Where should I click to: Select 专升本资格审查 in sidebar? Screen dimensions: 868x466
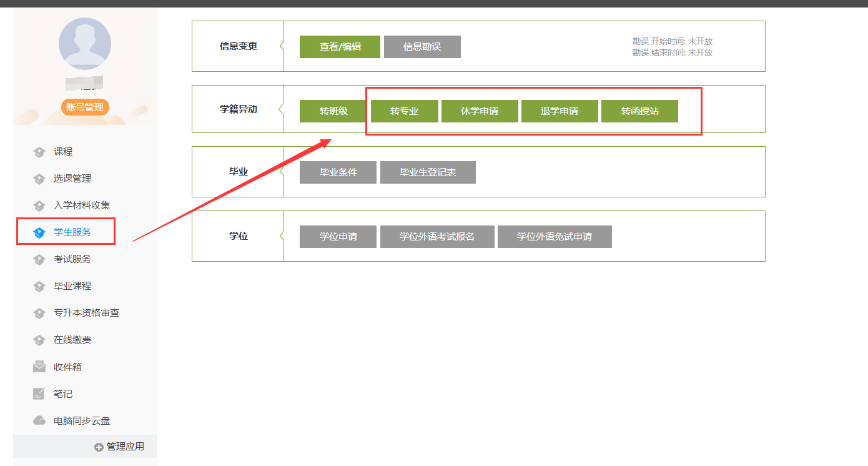pyautogui.click(x=86, y=313)
